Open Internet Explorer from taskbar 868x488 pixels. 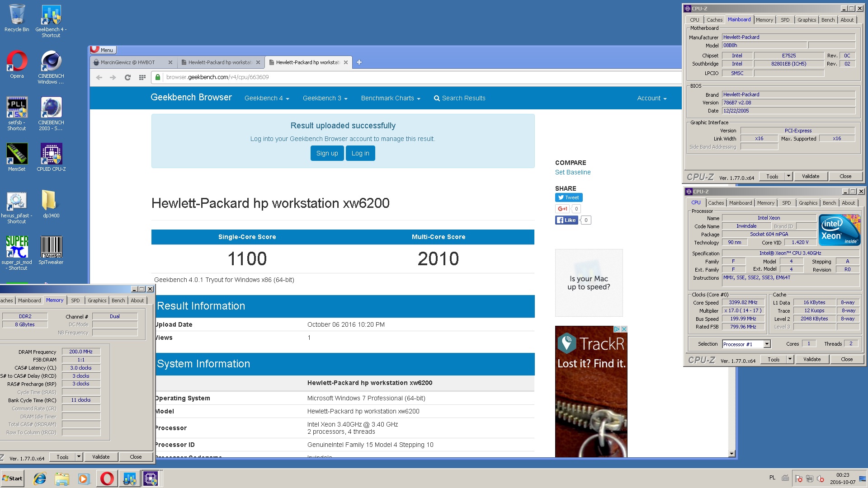click(40, 479)
